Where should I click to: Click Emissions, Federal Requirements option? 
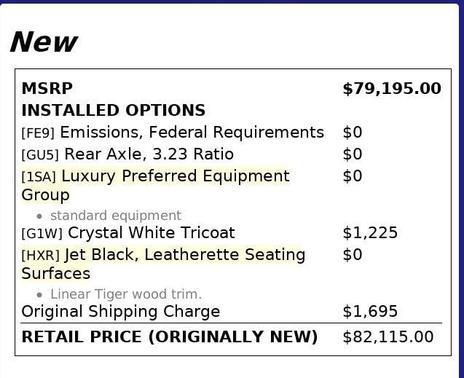click(x=192, y=132)
